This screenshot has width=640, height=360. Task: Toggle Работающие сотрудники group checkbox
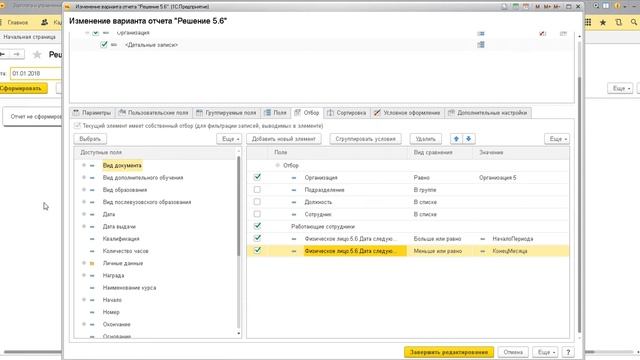point(257,226)
